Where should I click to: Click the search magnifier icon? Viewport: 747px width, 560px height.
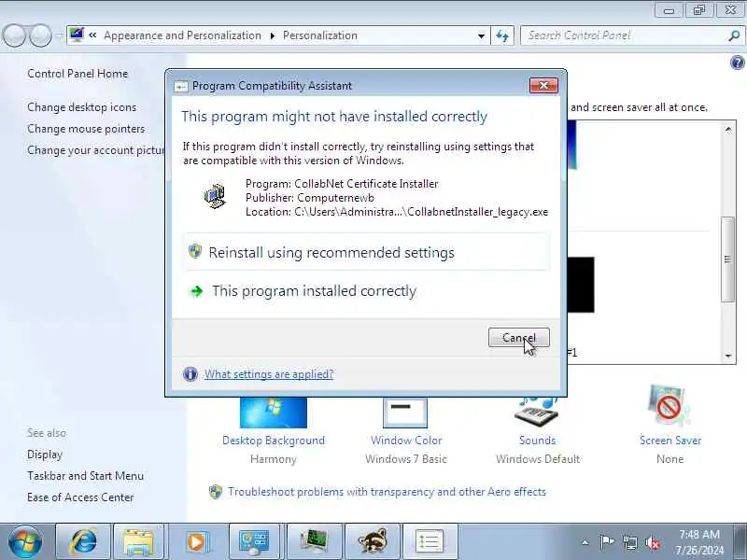[x=734, y=35]
